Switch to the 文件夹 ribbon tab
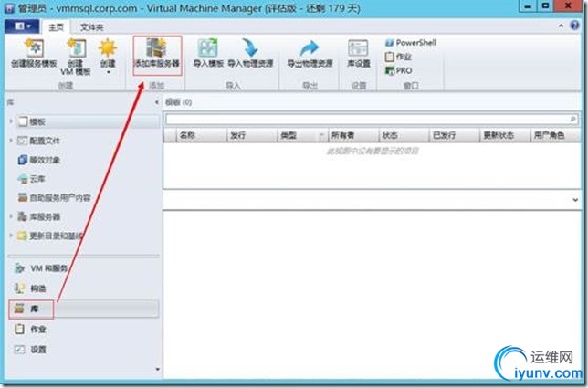 92,27
